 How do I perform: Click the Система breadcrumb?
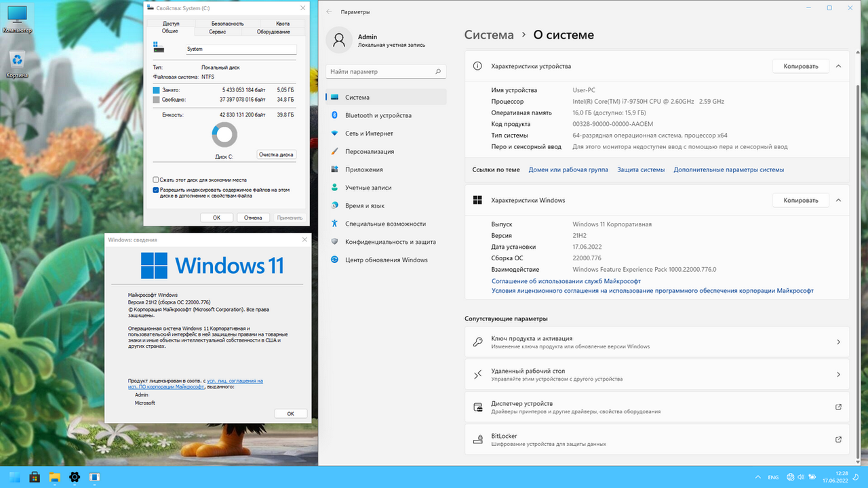coord(489,35)
